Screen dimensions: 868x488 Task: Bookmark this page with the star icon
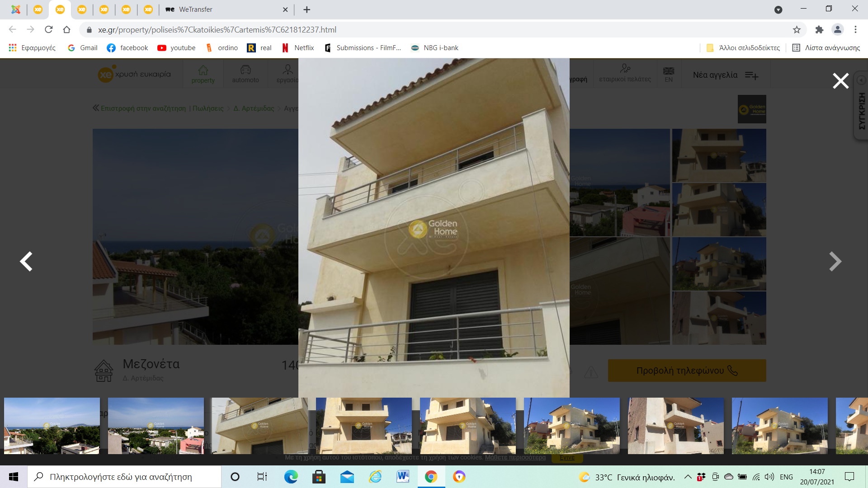(797, 30)
